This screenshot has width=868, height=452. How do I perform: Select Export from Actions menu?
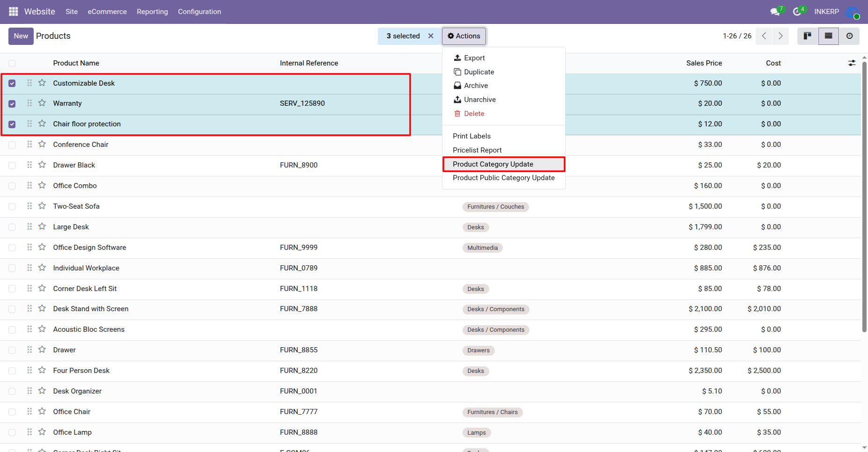pyautogui.click(x=504, y=58)
